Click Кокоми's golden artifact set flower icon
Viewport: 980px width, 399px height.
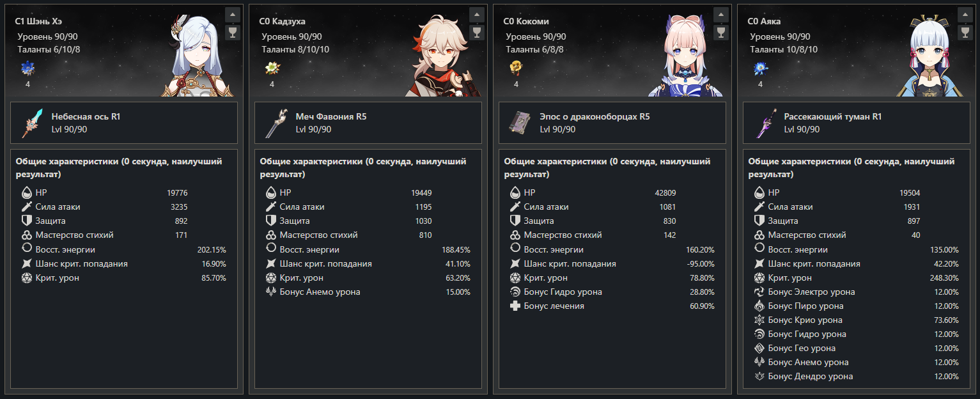coord(516,68)
